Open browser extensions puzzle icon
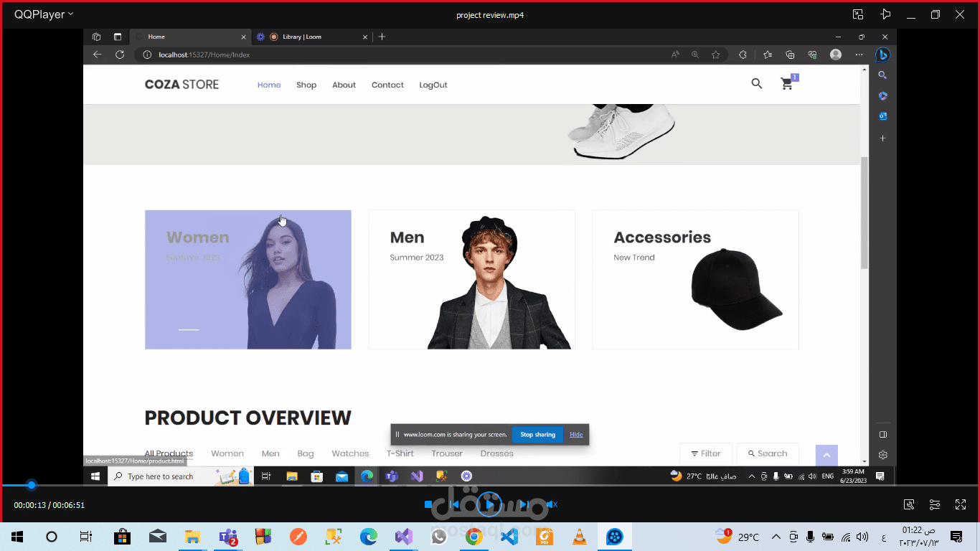Viewport: 980px width, 551px height. (x=743, y=55)
